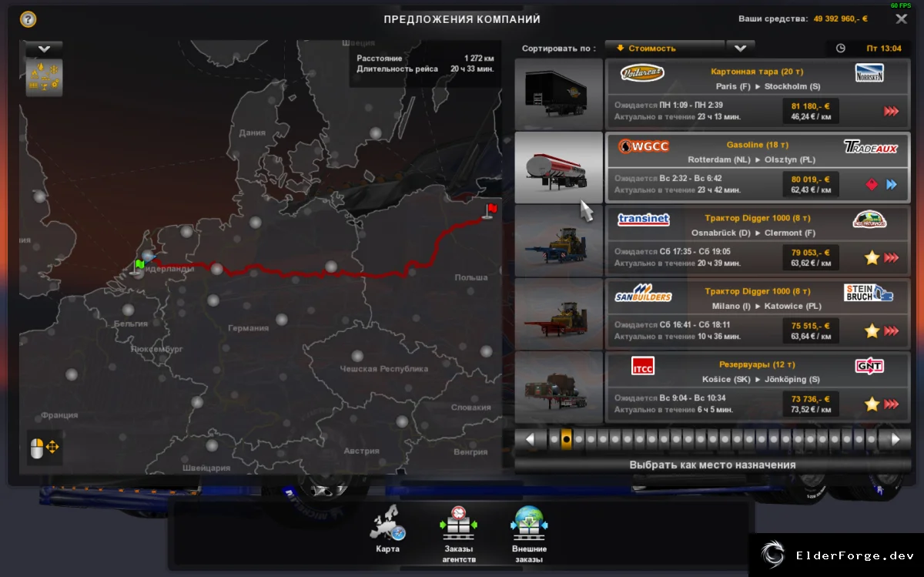Open the Заказы агентств screen

coord(460,535)
